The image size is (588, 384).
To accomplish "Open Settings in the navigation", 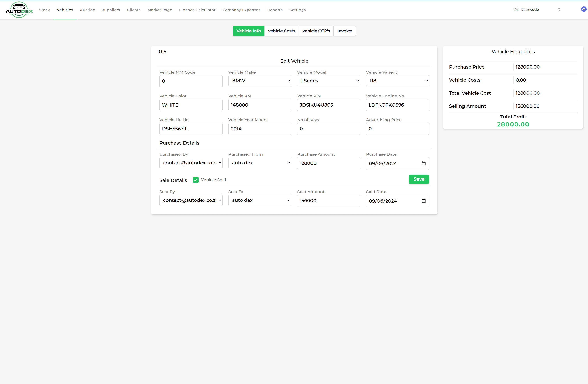I will pyautogui.click(x=297, y=10).
